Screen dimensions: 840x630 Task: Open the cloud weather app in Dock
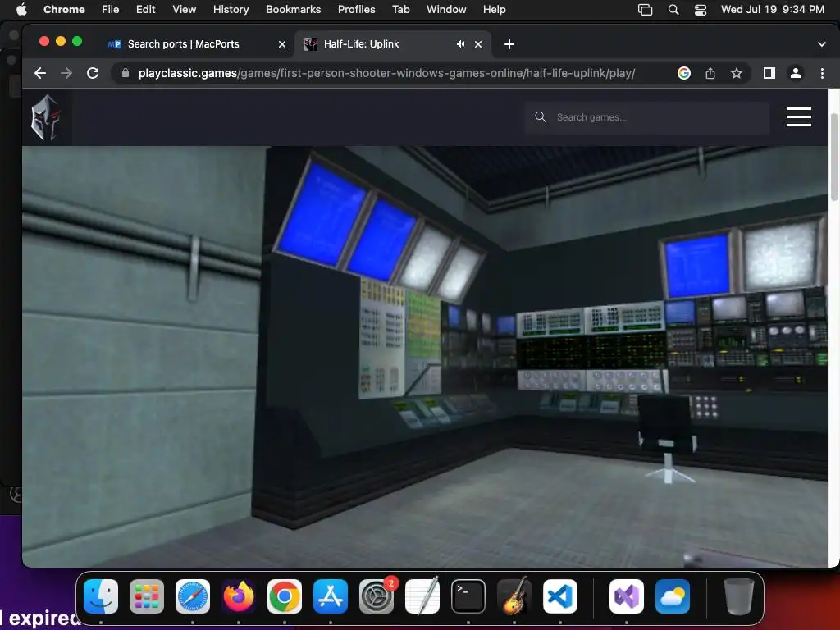coord(673,596)
